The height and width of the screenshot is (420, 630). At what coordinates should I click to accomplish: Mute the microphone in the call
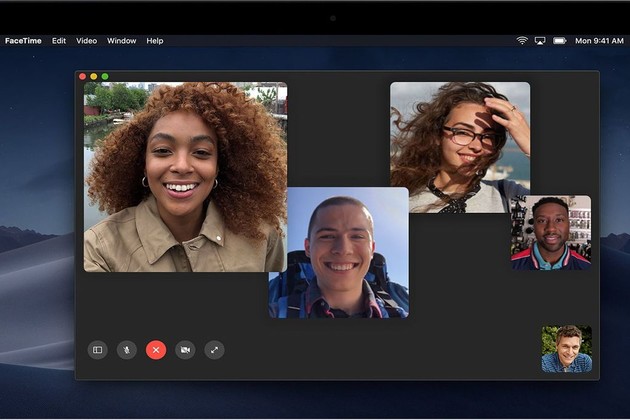click(126, 350)
